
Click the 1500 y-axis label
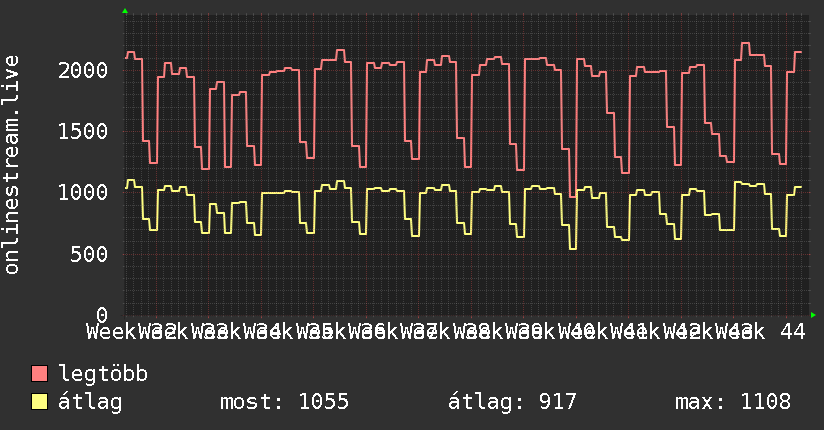click(x=83, y=131)
